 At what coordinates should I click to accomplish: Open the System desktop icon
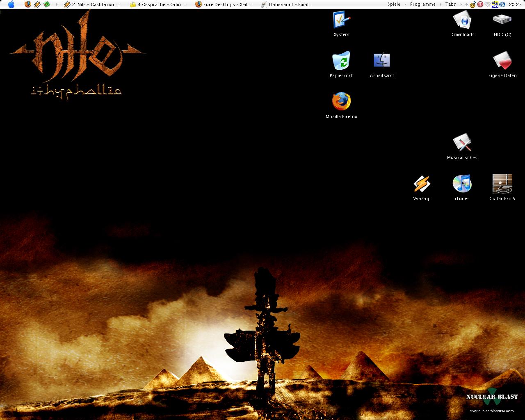[341, 20]
